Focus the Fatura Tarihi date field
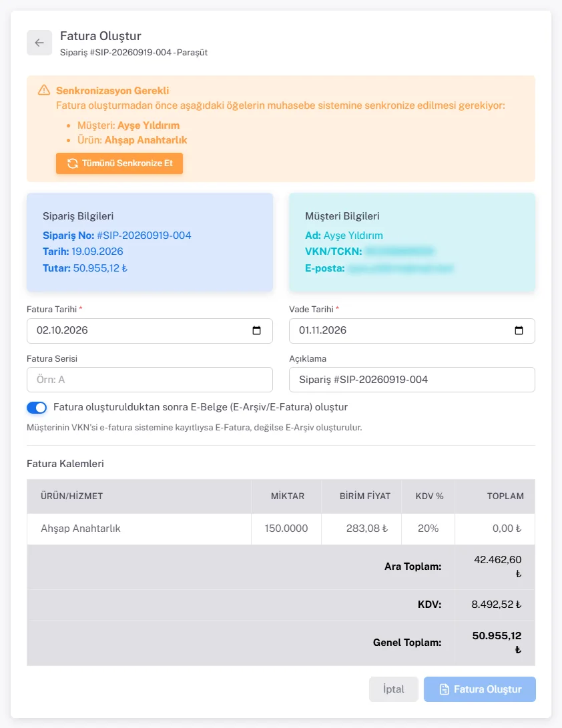This screenshot has width=562, height=728. click(150, 331)
